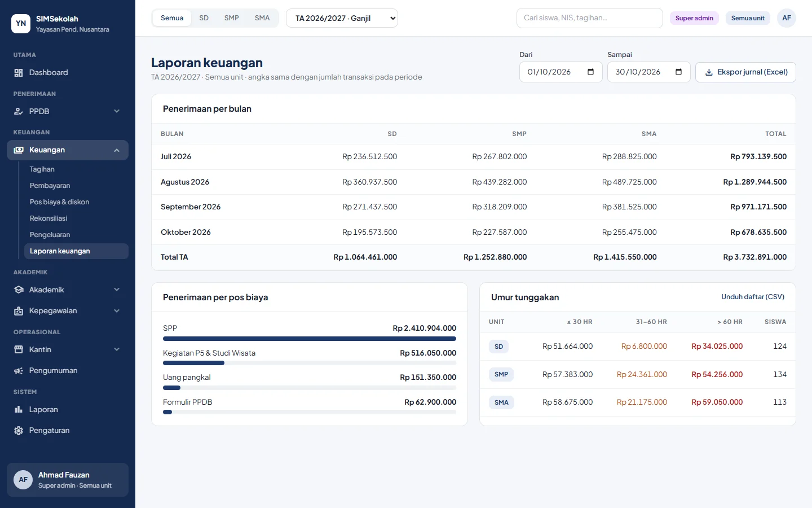Viewport: 812px width, 508px height.
Task: Switch to the SMA unit tab
Action: pos(262,18)
